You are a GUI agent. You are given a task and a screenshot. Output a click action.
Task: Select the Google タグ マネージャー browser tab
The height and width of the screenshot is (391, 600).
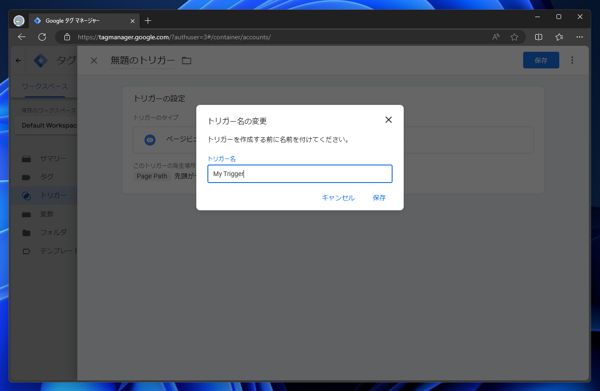[84, 21]
